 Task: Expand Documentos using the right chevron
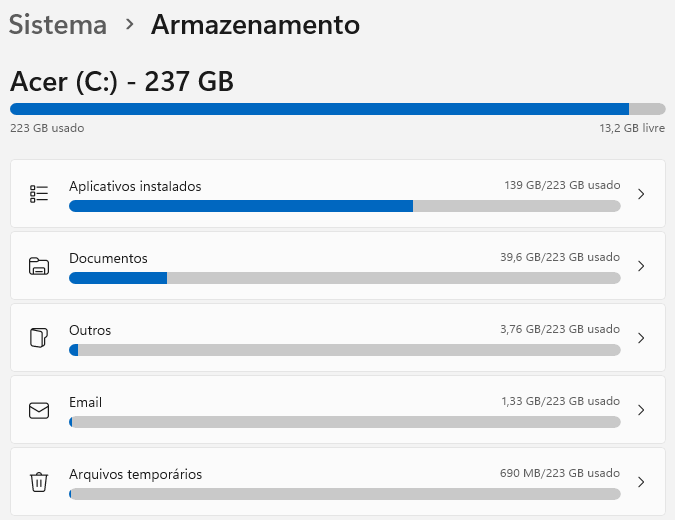pyautogui.click(x=641, y=266)
